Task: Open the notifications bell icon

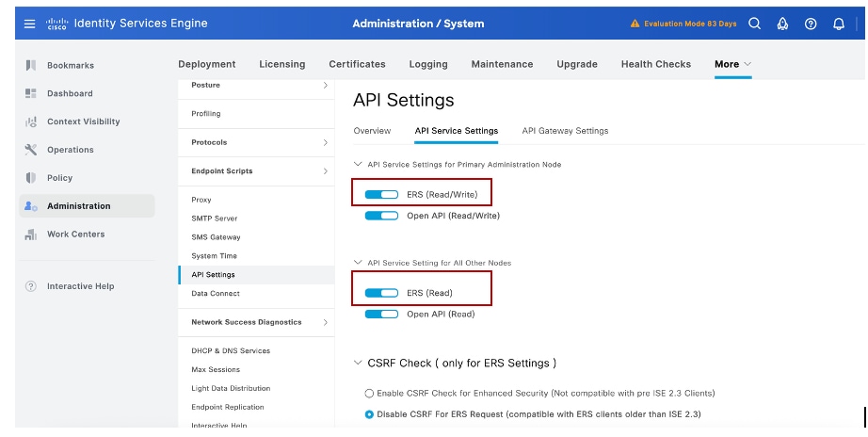Action: (839, 24)
